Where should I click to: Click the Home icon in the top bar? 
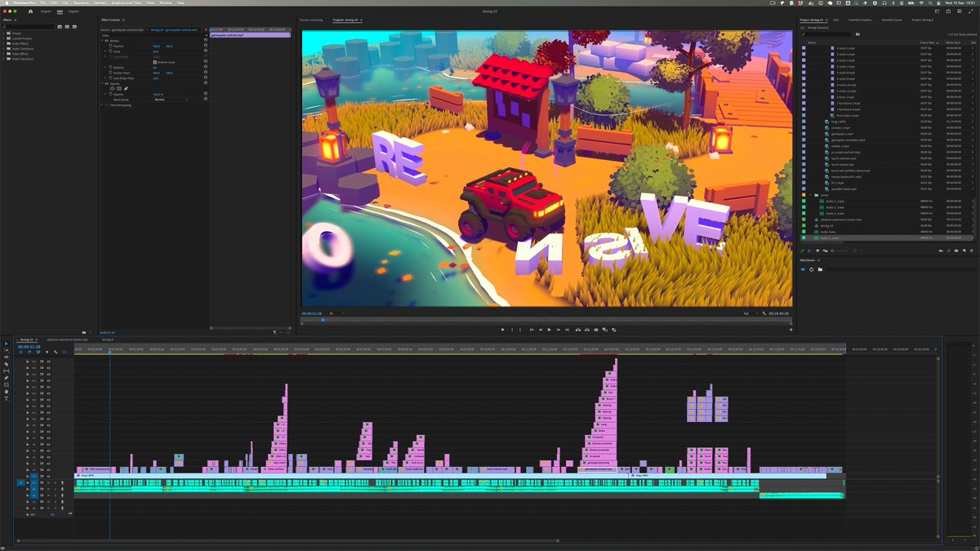31,11
